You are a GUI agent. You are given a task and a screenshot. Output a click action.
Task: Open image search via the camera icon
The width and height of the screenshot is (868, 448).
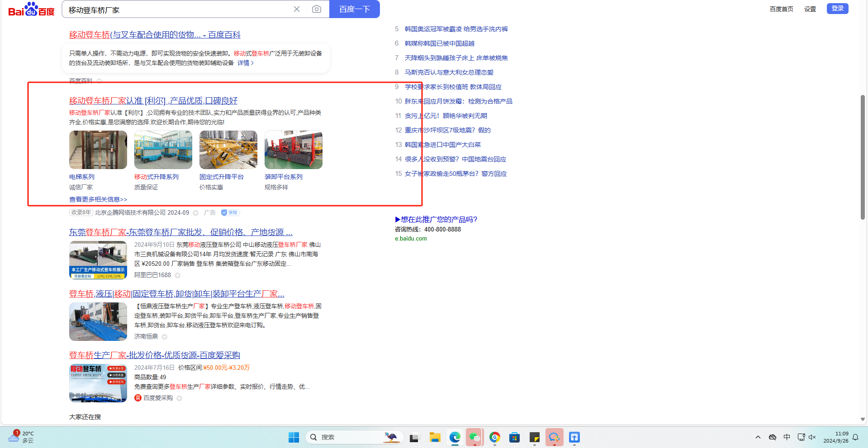click(x=317, y=9)
